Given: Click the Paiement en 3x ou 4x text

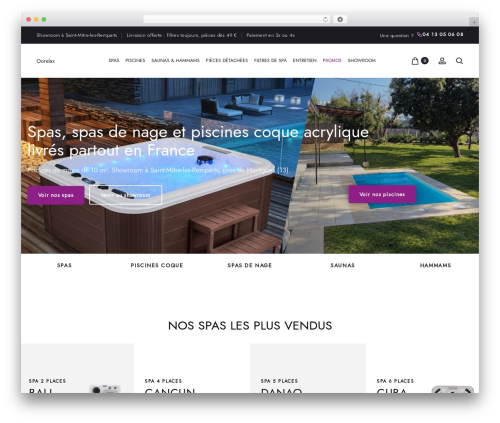Looking at the screenshot, I should 271,35.
